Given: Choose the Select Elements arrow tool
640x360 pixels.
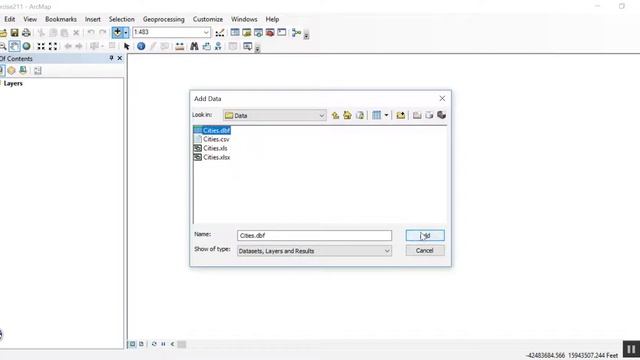Looking at the screenshot, I should [x=127, y=47].
